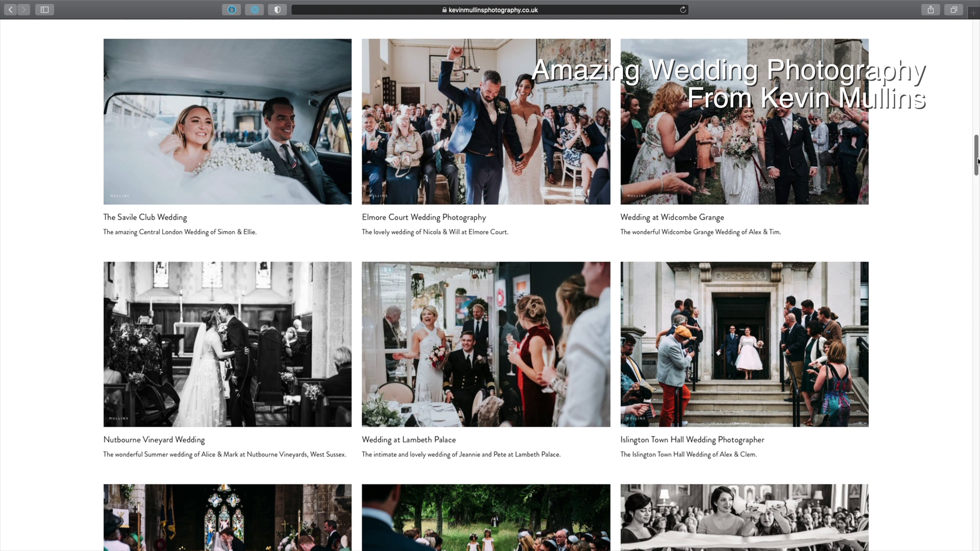Image resolution: width=980 pixels, height=551 pixels.
Task: Click the Alex & Clem description text
Action: 688,454
